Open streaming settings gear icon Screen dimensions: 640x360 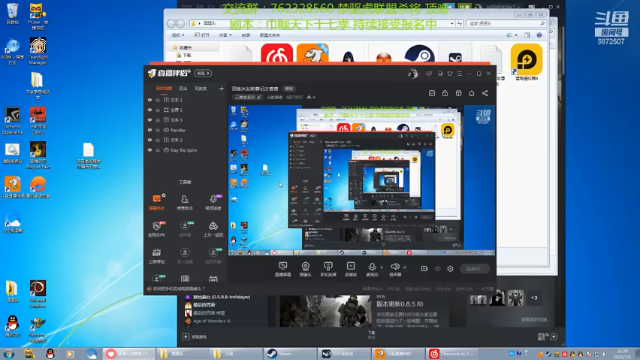pos(450,269)
